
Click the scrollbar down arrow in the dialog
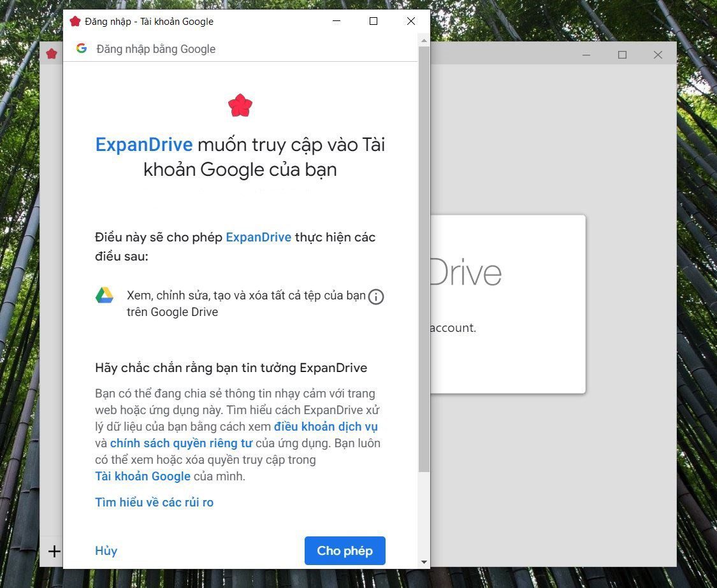424,562
